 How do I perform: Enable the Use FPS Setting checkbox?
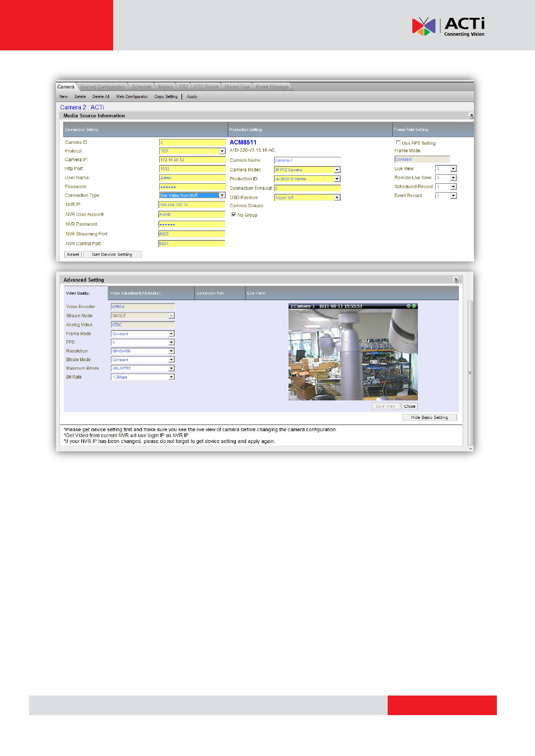(x=398, y=143)
